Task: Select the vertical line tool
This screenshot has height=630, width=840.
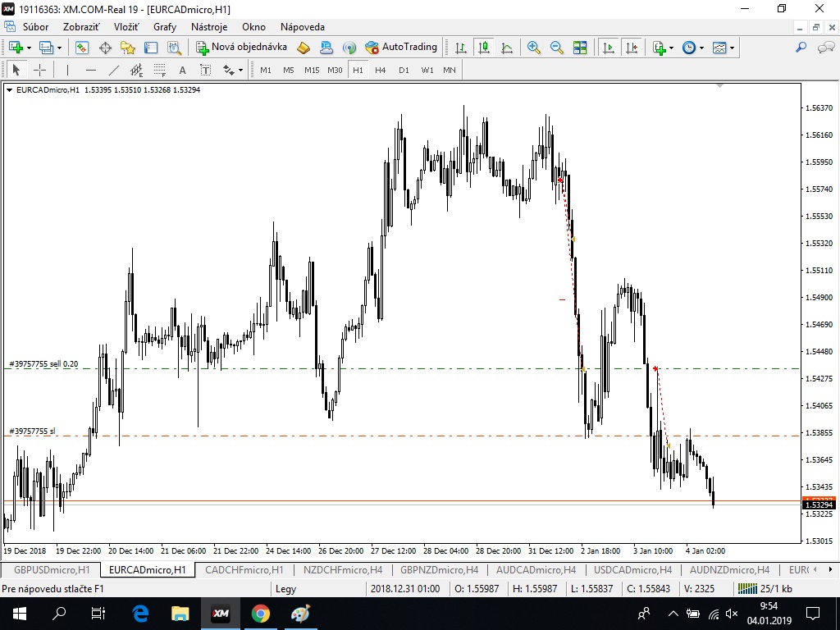Action: (67, 70)
